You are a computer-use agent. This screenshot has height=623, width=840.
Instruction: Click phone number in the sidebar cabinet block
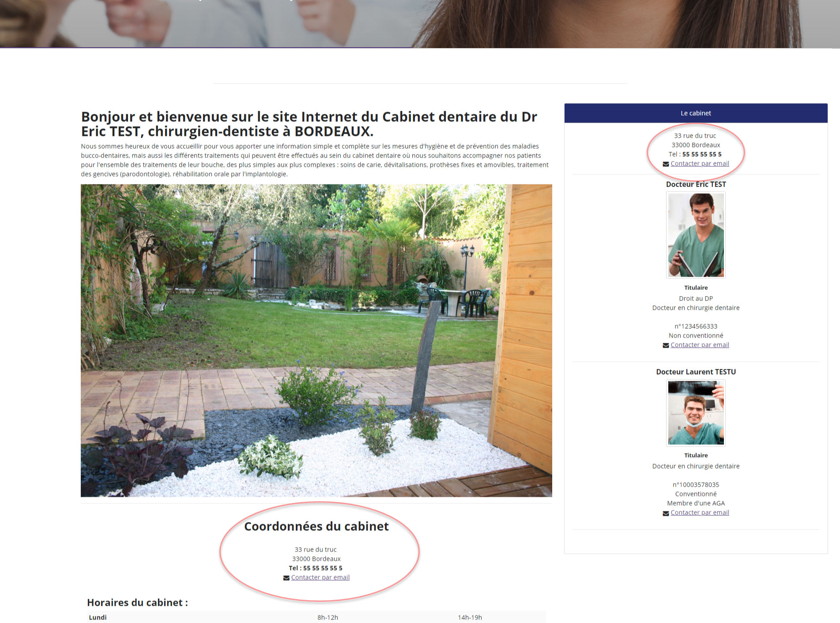tap(701, 154)
